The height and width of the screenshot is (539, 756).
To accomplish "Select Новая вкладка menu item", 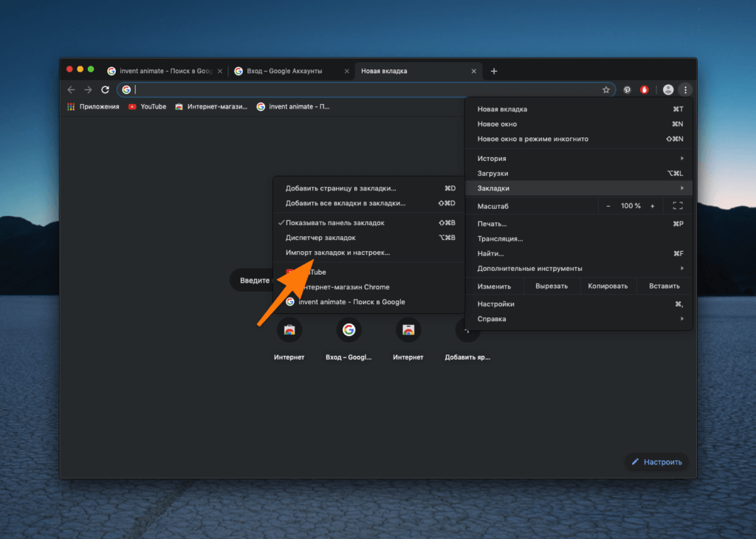I will point(579,109).
